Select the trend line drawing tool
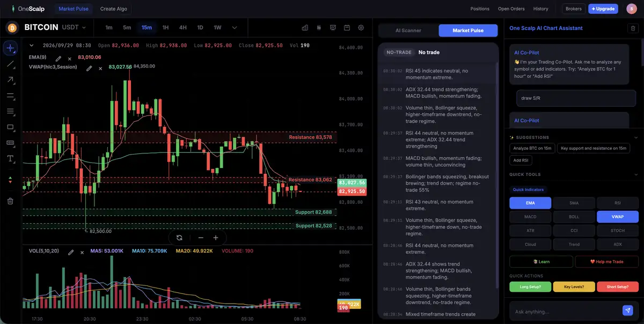 [10, 64]
